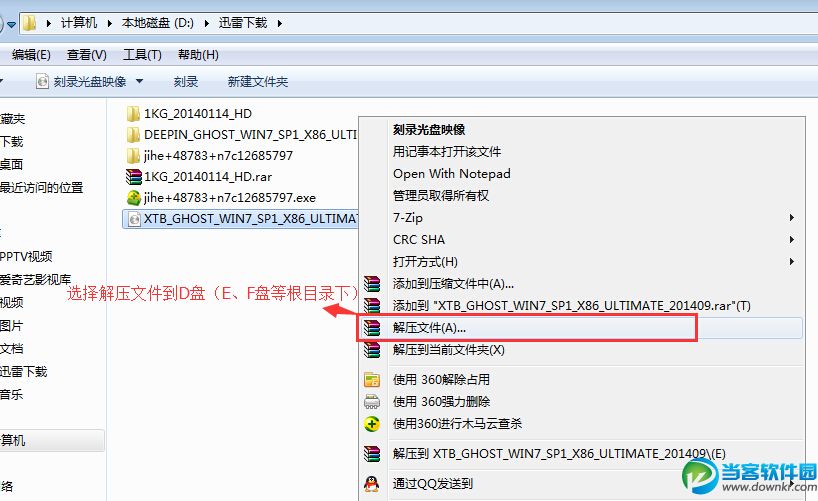Open the address bar arrow after 本地磁盘 (D:)
Image resolution: width=818 pixels, height=501 pixels.
coord(207,23)
